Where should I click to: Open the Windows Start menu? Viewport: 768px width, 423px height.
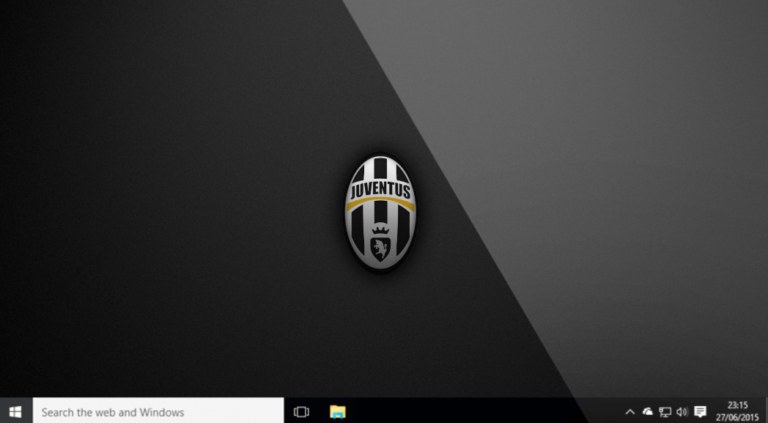[x=16, y=412]
